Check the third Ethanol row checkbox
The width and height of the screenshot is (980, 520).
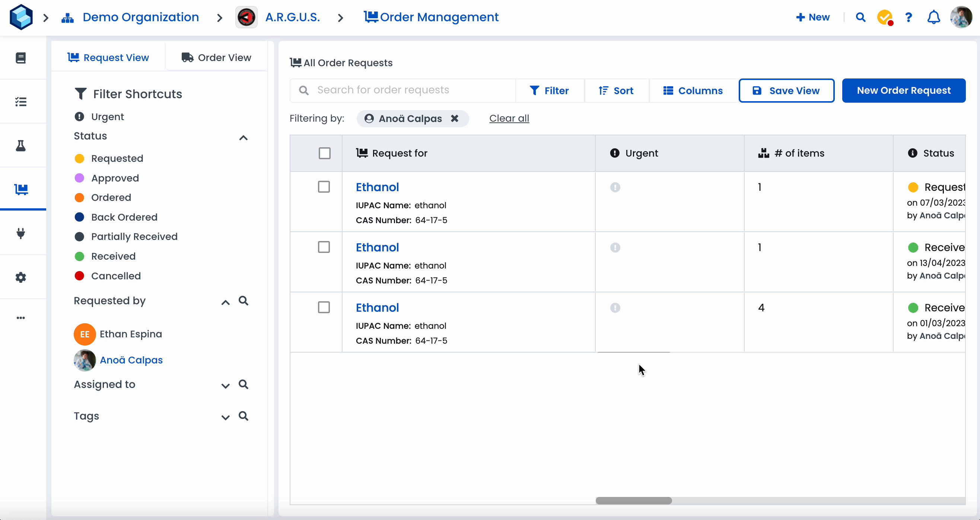(324, 307)
